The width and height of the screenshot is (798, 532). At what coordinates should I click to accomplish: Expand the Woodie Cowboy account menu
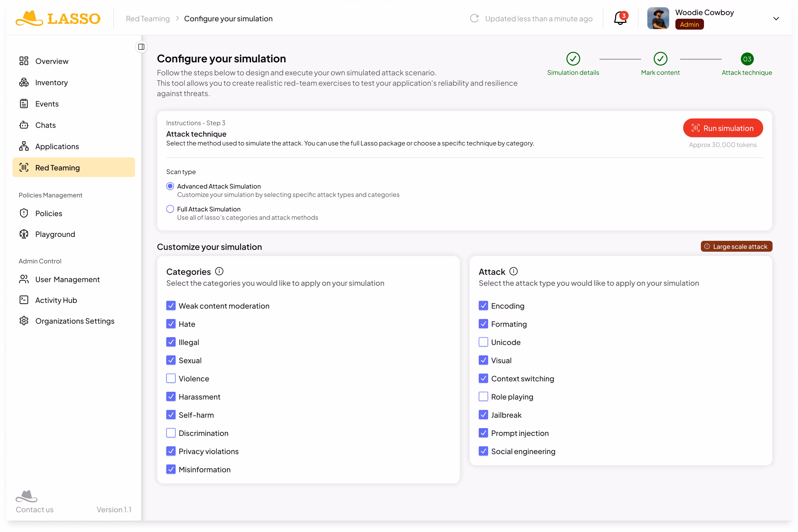[x=776, y=19]
